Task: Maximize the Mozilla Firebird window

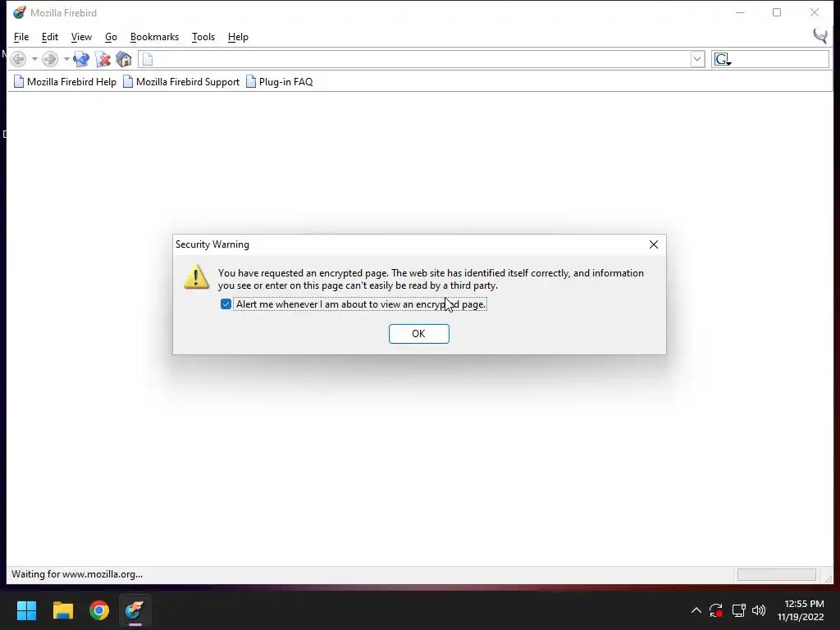Action: 777,12
